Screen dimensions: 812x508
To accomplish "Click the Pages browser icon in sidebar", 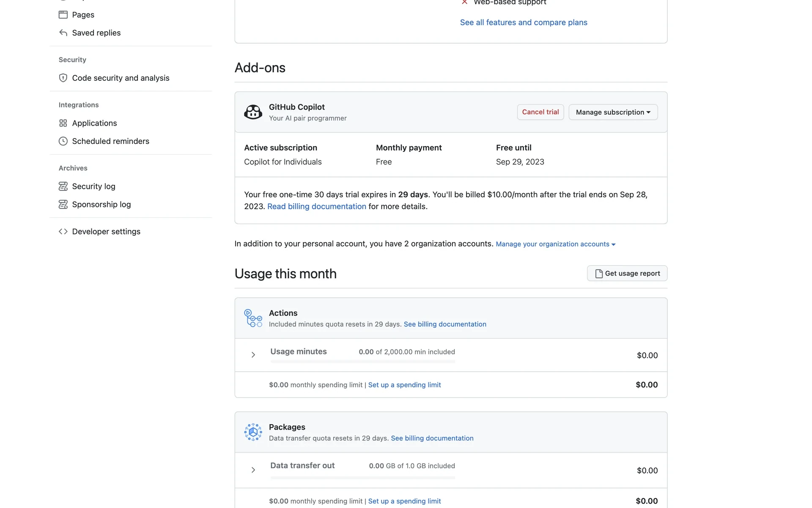I will tap(63, 15).
